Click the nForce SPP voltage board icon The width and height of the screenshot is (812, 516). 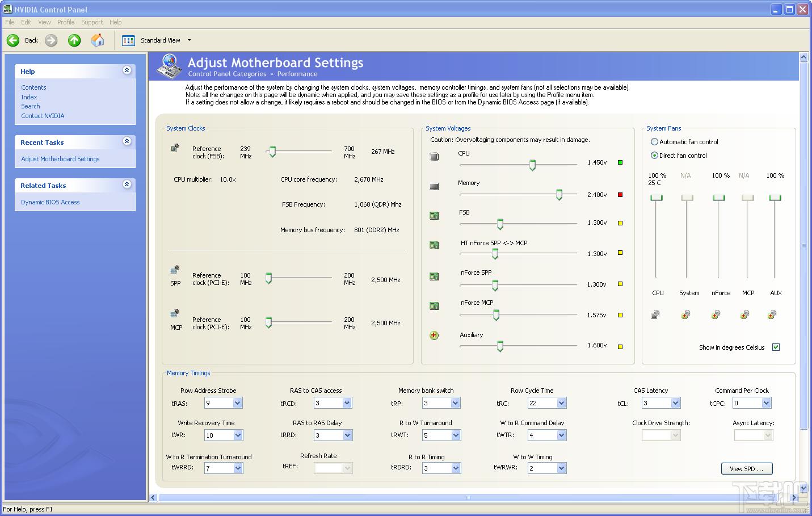click(x=434, y=276)
